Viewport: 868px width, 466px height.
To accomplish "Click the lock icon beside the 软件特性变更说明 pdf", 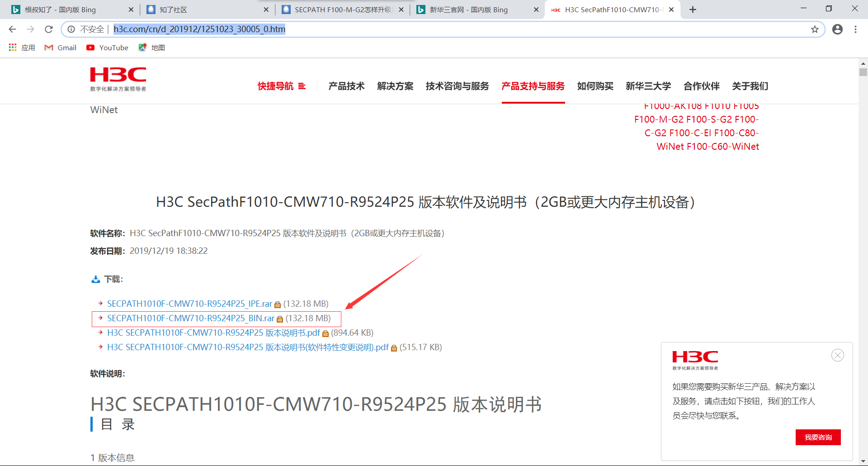I will point(394,348).
